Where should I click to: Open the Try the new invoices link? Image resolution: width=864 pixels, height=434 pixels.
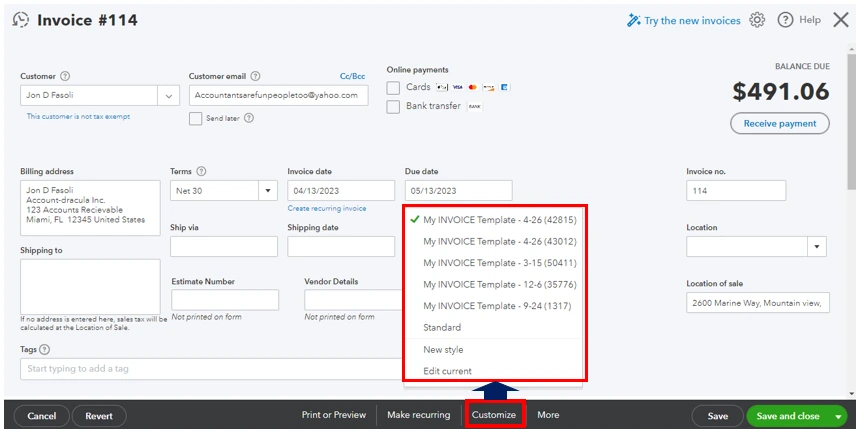[x=693, y=20]
